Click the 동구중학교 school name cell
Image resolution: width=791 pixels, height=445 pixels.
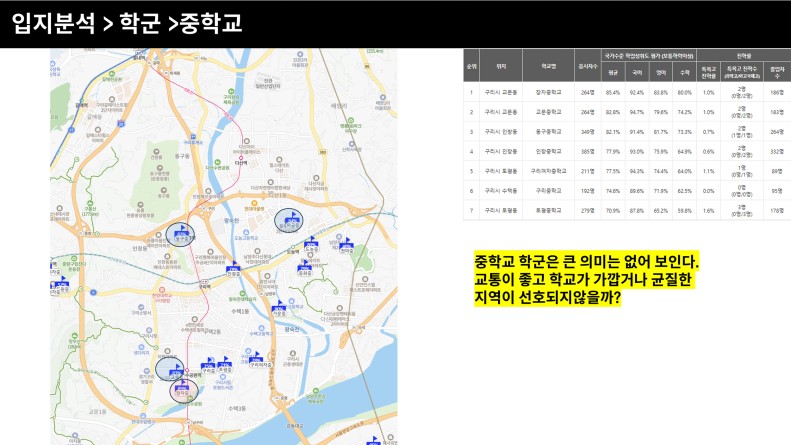point(546,132)
